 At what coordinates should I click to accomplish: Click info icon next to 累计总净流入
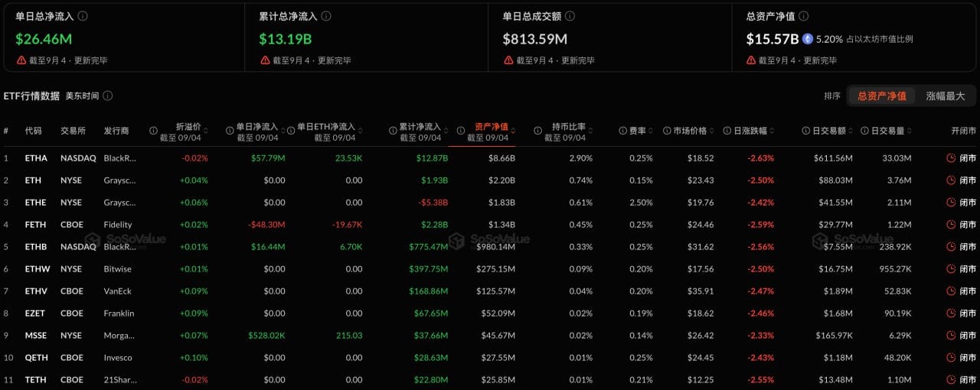coord(327,16)
